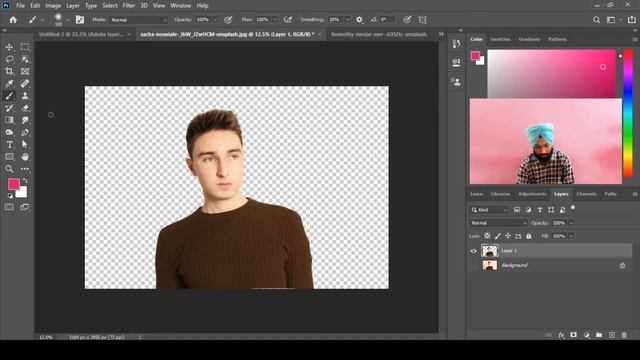Select the Healing Brush tool
Screen dimensions: 640x360
click(25, 84)
